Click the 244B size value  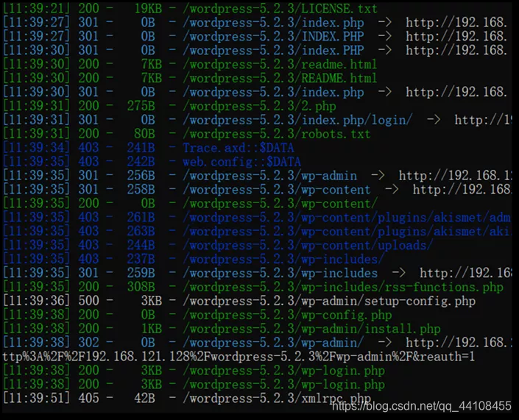pyautogui.click(x=141, y=245)
